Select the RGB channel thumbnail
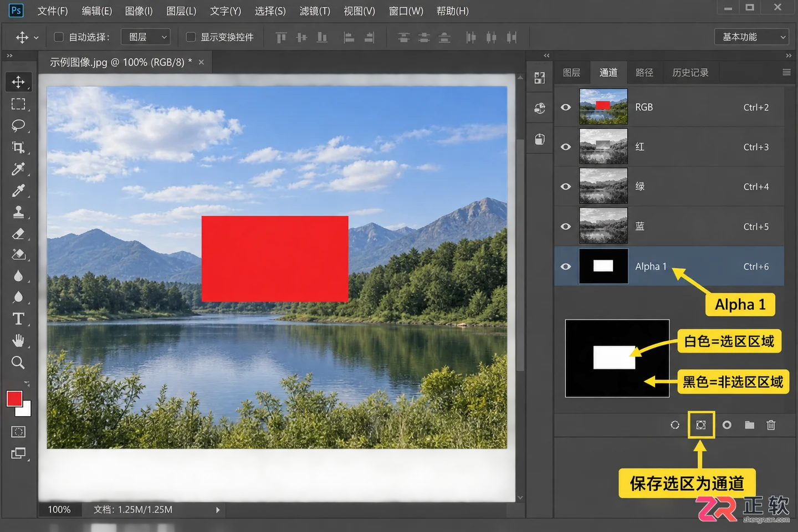This screenshot has width=798, height=532. [x=603, y=106]
